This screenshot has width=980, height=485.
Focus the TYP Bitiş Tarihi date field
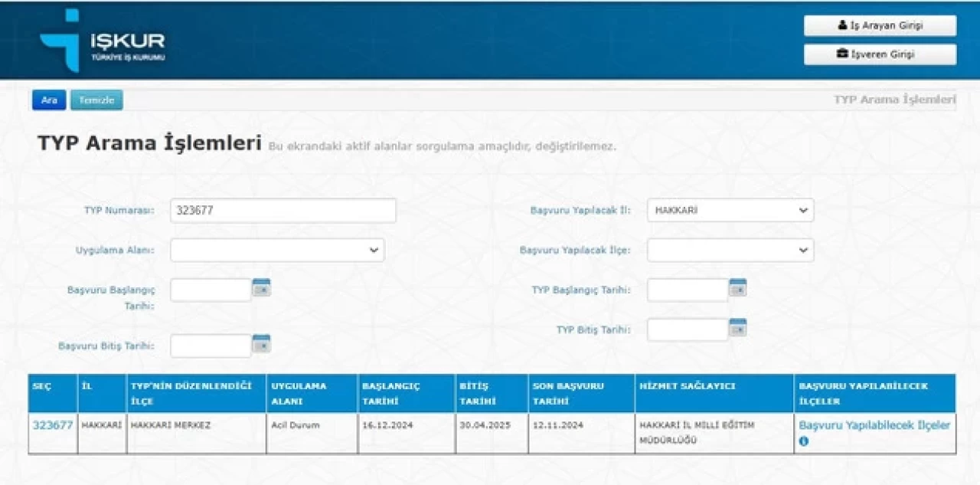click(687, 329)
